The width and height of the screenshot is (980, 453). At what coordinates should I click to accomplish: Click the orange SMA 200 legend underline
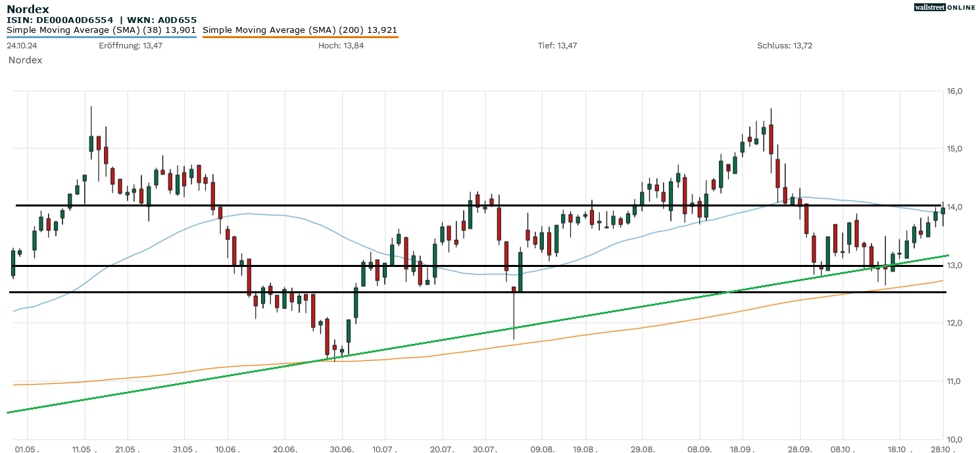pyautogui.click(x=300, y=37)
